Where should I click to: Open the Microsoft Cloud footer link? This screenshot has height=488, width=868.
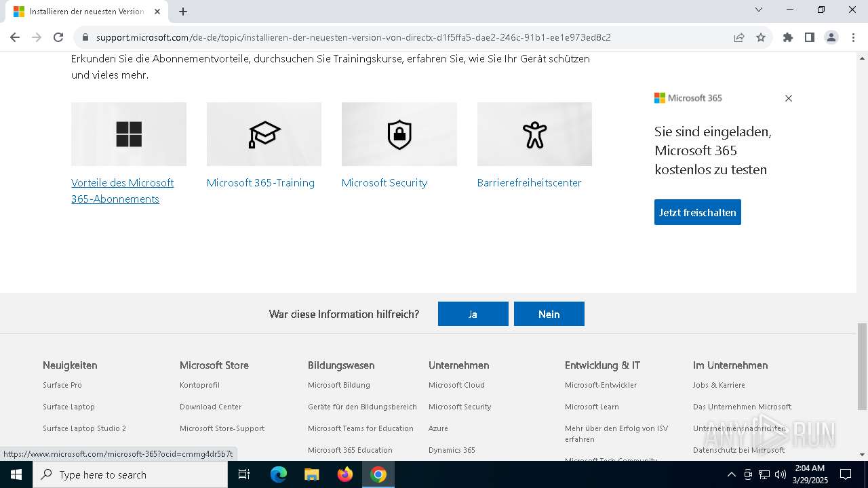[456, 385]
